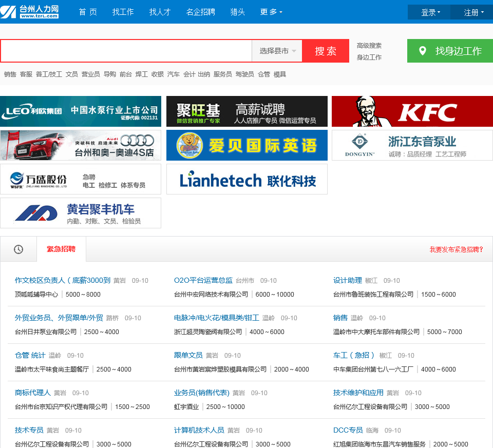This screenshot has height=448, width=493.
Task: Open the 商标代理人 job listing
Action: (x=33, y=393)
